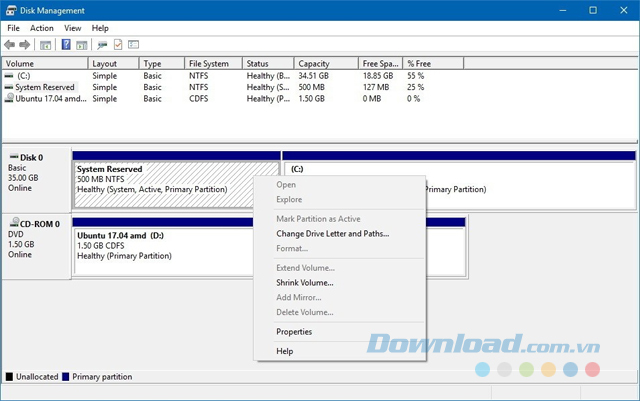
Task: Click the Forward arrow toolbar icon
Action: coord(24,45)
